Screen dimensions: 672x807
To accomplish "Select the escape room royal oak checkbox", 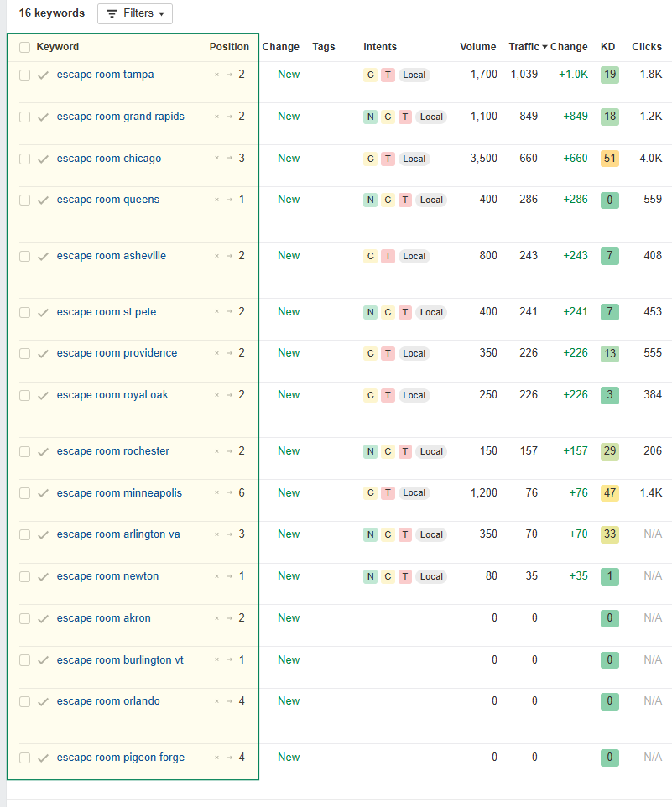I will coord(24,396).
